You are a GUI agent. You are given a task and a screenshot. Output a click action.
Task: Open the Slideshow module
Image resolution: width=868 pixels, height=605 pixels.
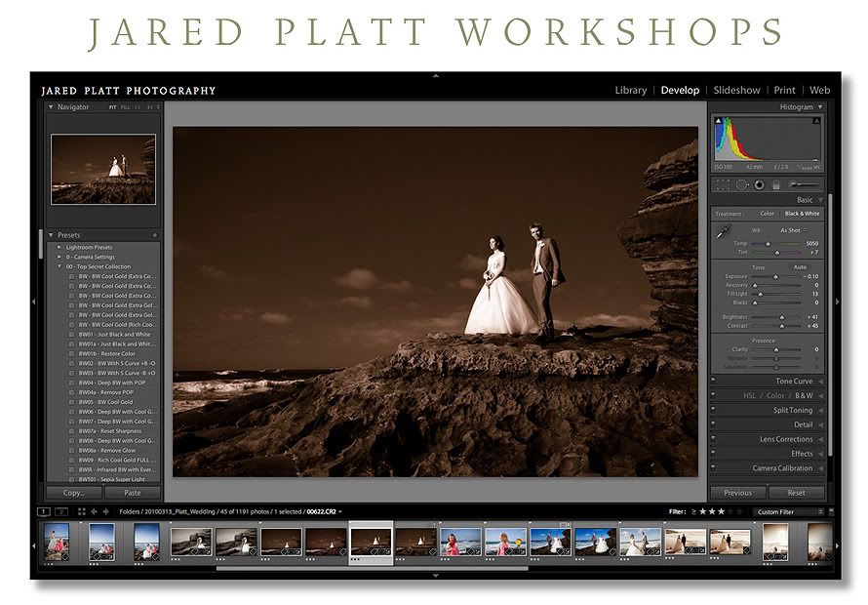tap(736, 91)
